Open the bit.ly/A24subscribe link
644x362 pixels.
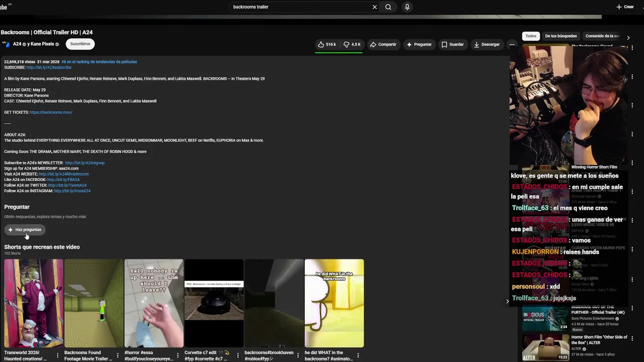pos(49,67)
